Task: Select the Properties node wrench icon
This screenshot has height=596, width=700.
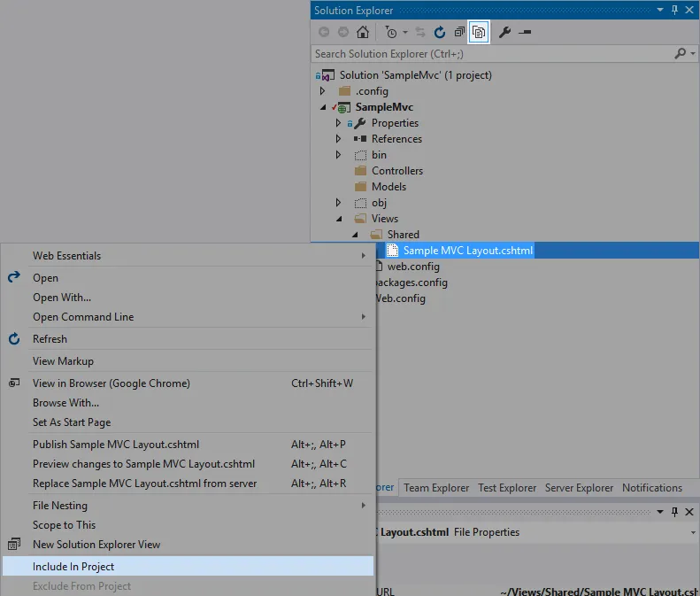Action: pos(360,123)
